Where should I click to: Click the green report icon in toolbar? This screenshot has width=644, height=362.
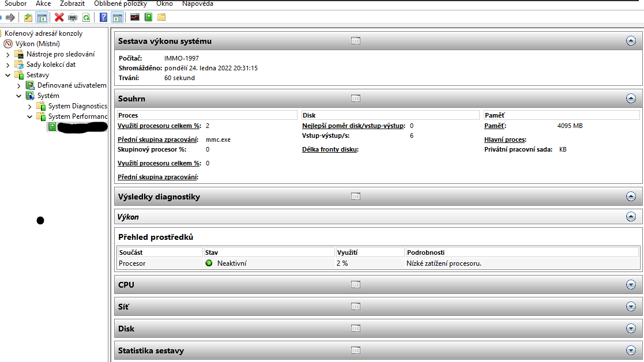tap(148, 17)
